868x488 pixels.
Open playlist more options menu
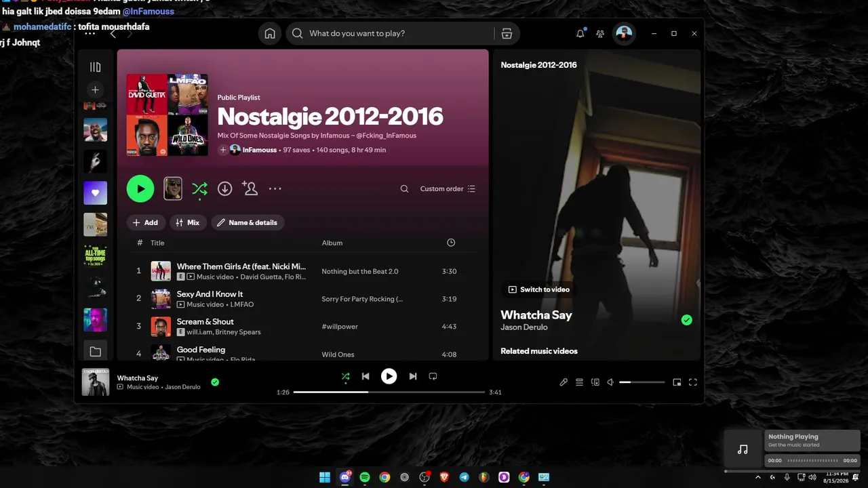click(x=275, y=189)
